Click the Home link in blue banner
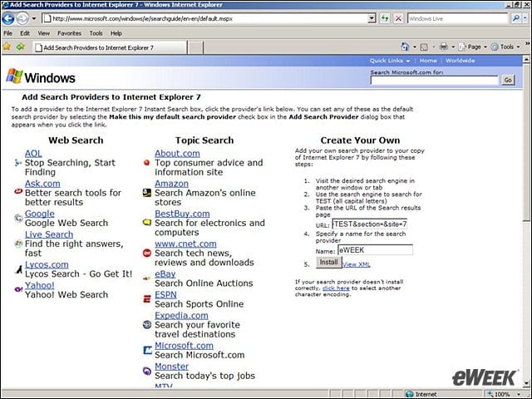Screen dimensions: 532x399 428,61
